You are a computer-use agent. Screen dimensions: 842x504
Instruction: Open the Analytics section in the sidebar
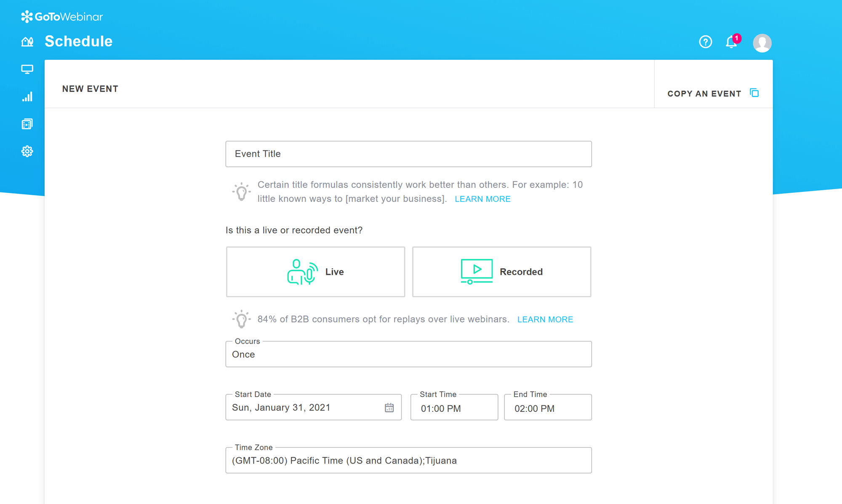coord(27,96)
